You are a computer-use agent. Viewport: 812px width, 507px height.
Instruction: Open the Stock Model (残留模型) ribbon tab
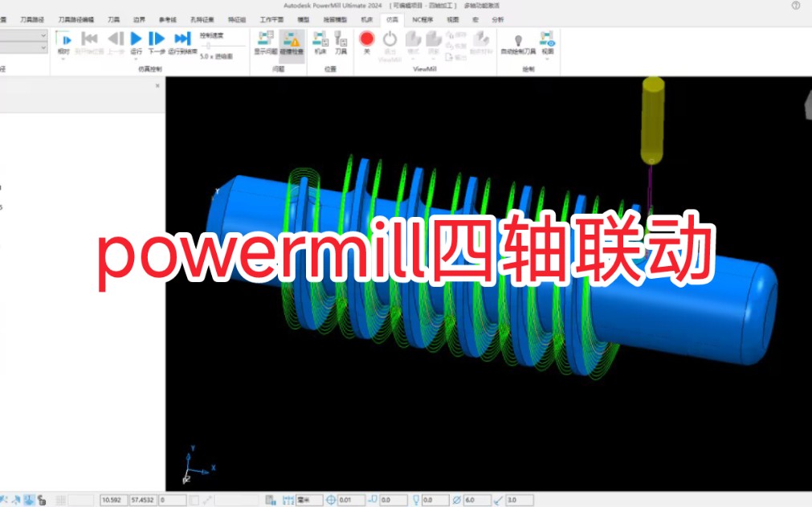coord(335,19)
